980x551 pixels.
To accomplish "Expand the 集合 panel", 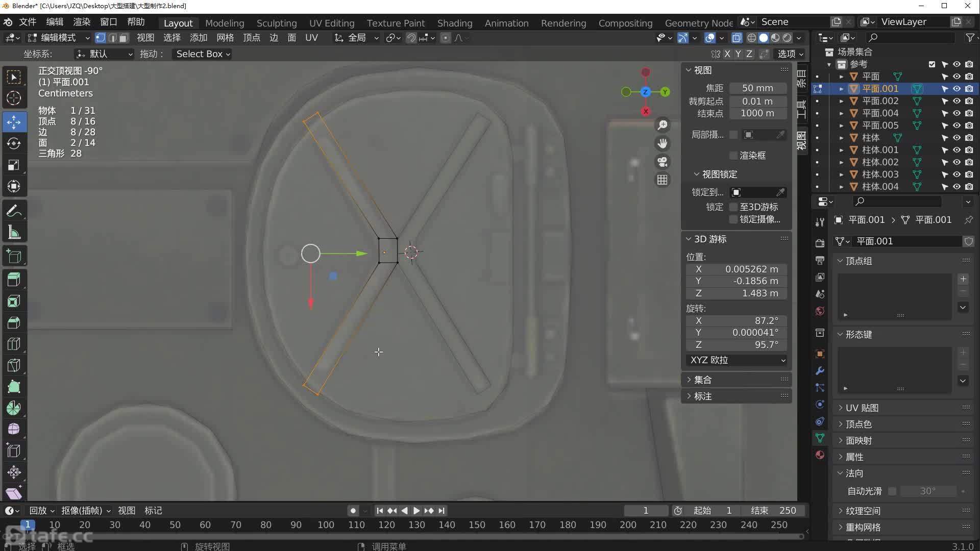I will pos(702,380).
